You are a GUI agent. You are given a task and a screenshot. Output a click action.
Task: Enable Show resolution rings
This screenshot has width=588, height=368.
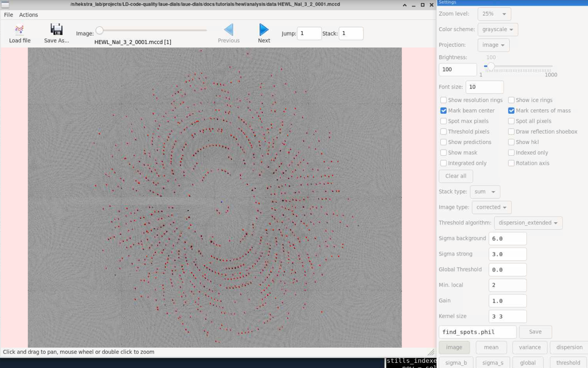tap(443, 100)
